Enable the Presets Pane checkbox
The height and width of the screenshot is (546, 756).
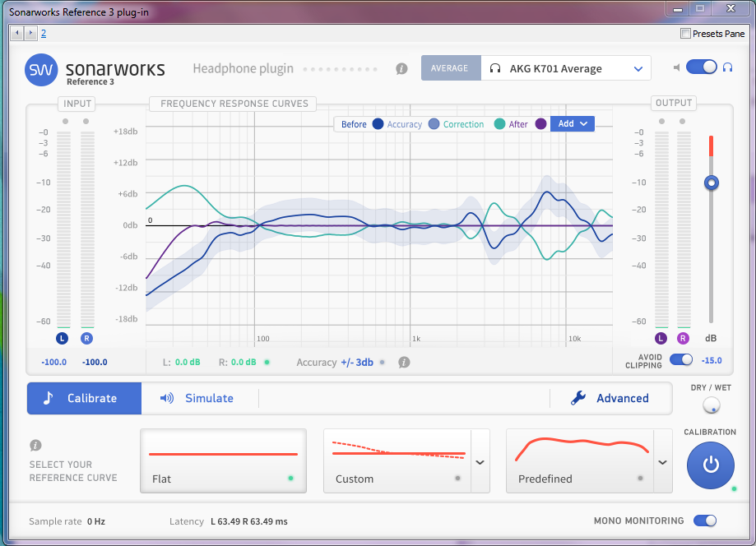(685, 33)
